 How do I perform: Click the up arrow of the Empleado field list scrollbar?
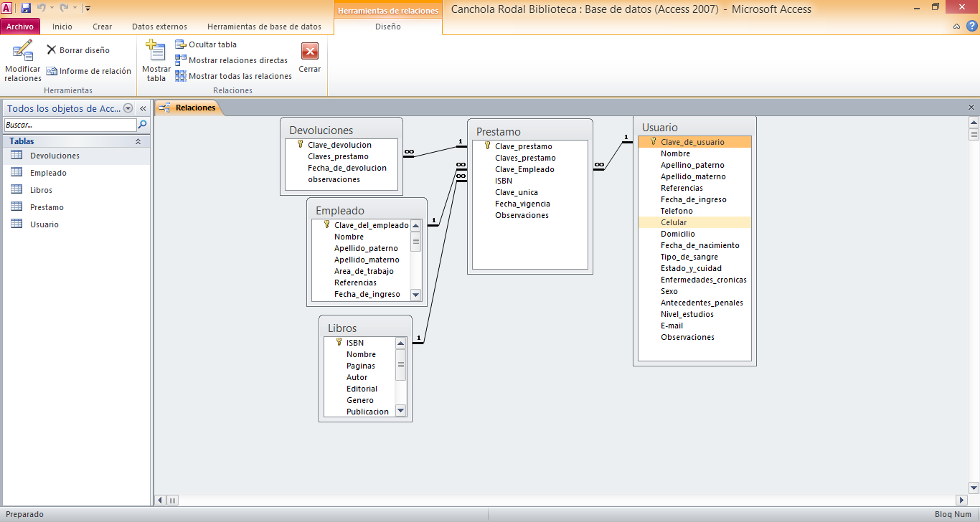click(x=415, y=225)
